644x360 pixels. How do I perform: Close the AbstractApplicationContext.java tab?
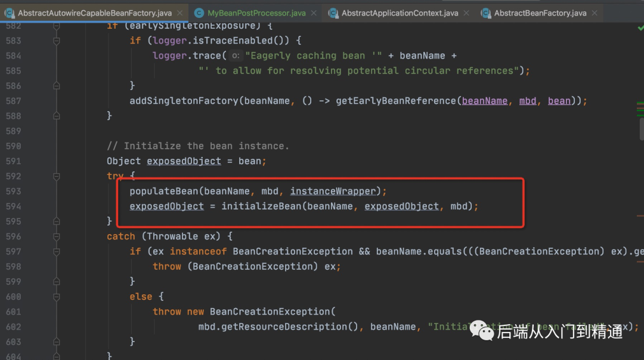click(x=466, y=13)
